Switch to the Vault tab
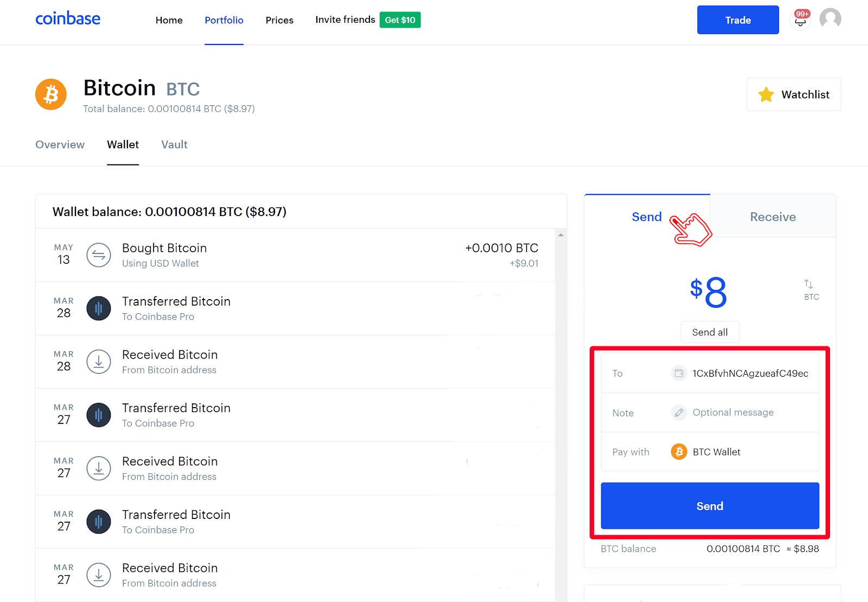 pyautogui.click(x=174, y=144)
